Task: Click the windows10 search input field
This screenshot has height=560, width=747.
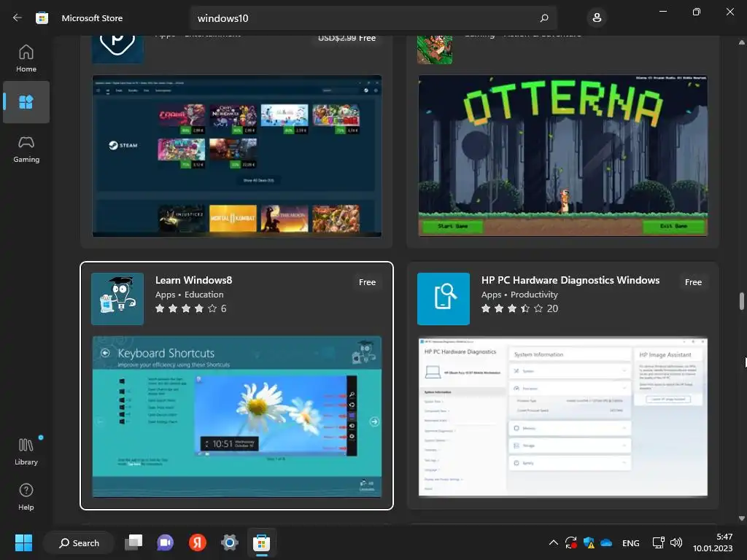Action: click(x=373, y=18)
